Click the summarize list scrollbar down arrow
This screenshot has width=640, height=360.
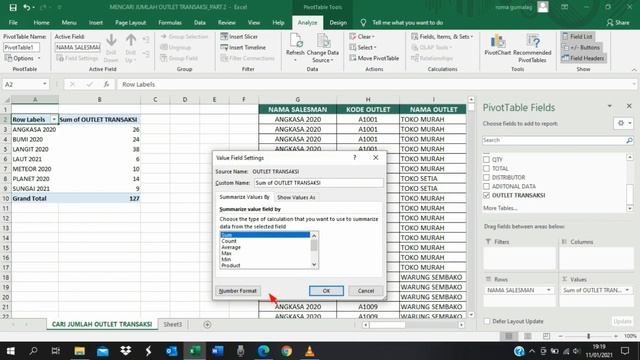(314, 265)
